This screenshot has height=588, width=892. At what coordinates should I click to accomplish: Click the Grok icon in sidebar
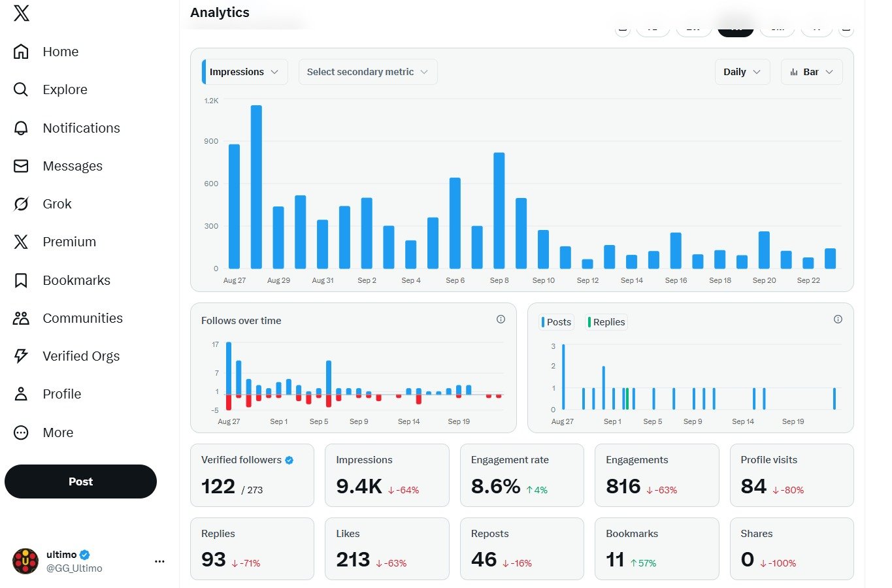pyautogui.click(x=21, y=204)
